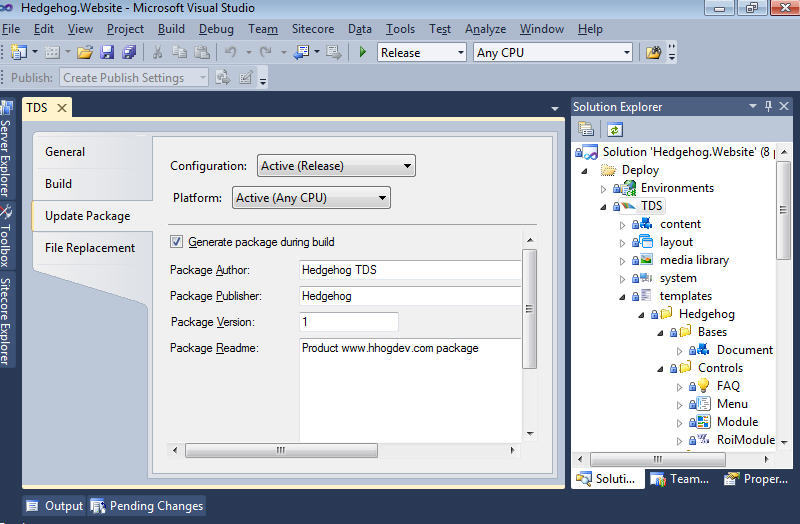The image size is (800, 524).
Task: Open the Build menu
Action: pos(171,29)
